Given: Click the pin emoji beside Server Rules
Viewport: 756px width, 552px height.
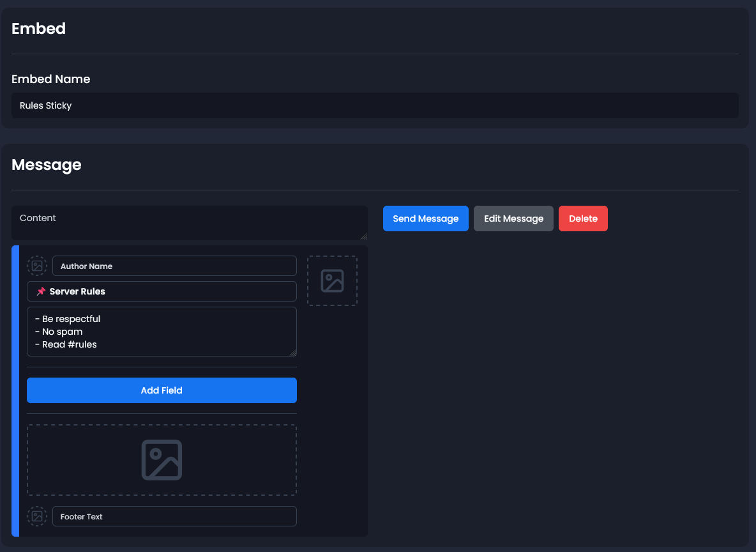Looking at the screenshot, I should pos(40,291).
